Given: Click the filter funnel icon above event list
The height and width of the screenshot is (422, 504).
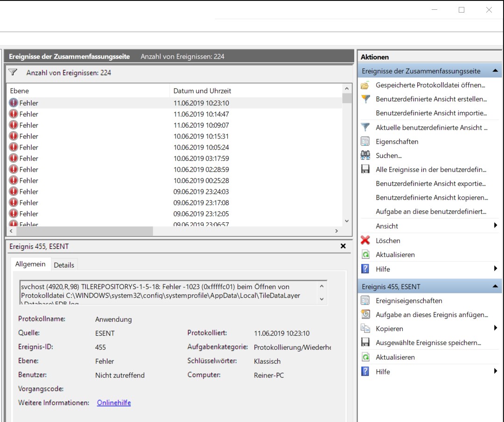Looking at the screenshot, I should tap(13, 72).
